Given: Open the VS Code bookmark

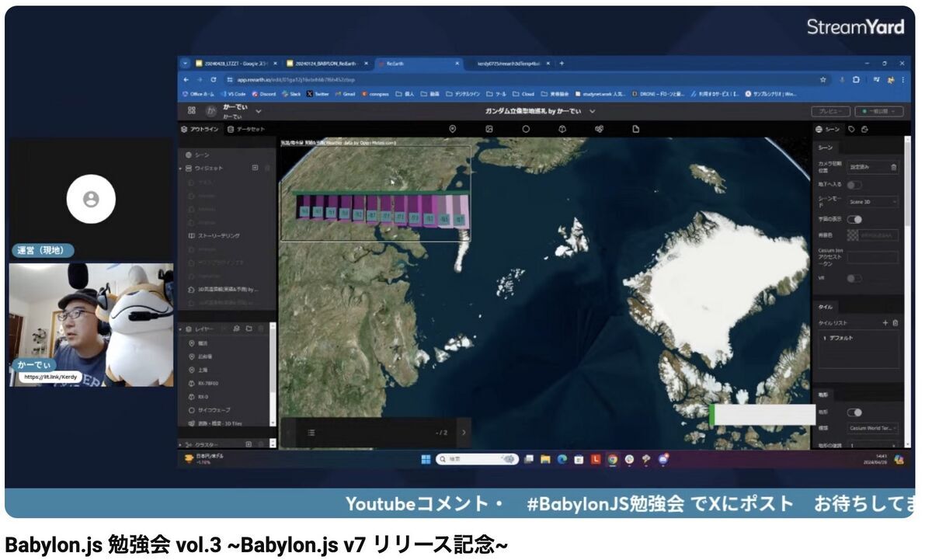Looking at the screenshot, I should tap(233, 94).
